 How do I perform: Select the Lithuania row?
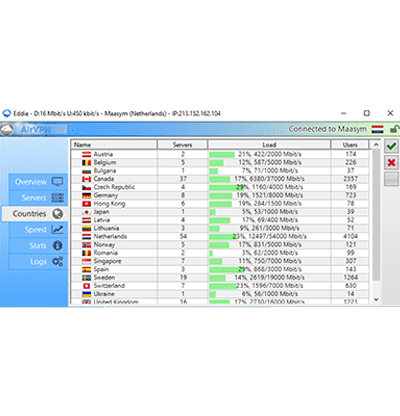click(220, 228)
